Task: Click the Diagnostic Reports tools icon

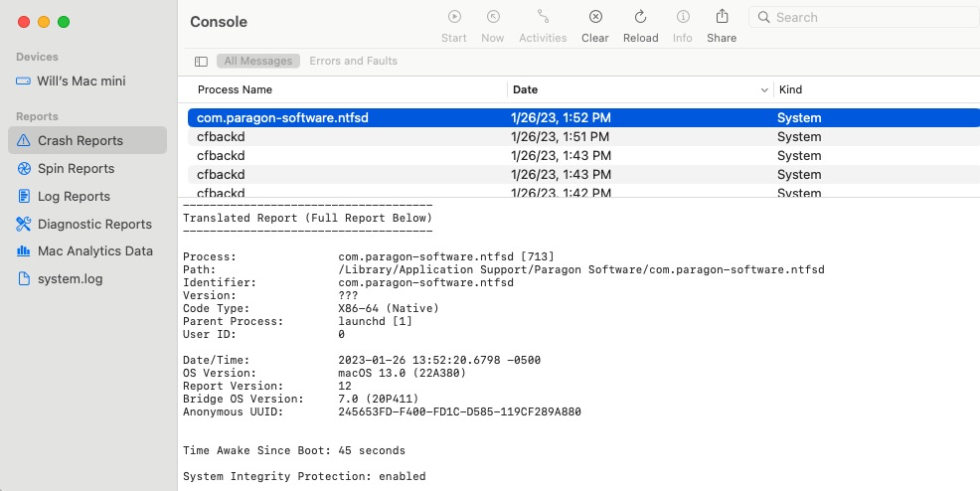Action: (x=24, y=224)
